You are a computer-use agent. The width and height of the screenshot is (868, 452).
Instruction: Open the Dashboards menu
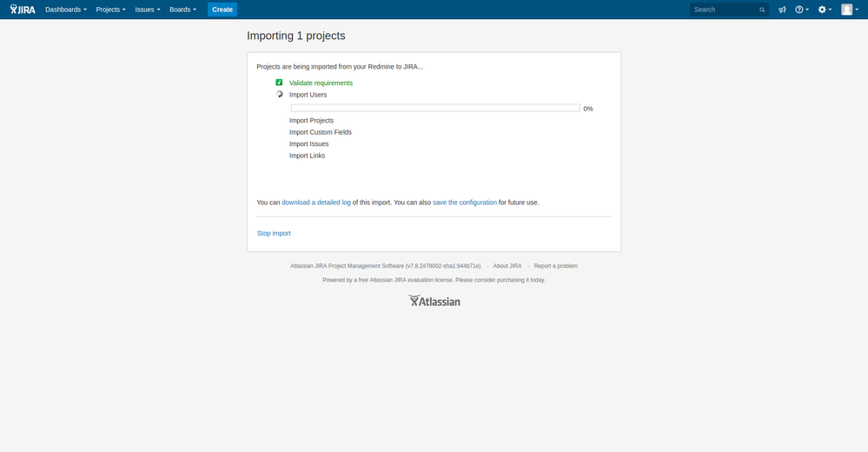click(x=66, y=10)
